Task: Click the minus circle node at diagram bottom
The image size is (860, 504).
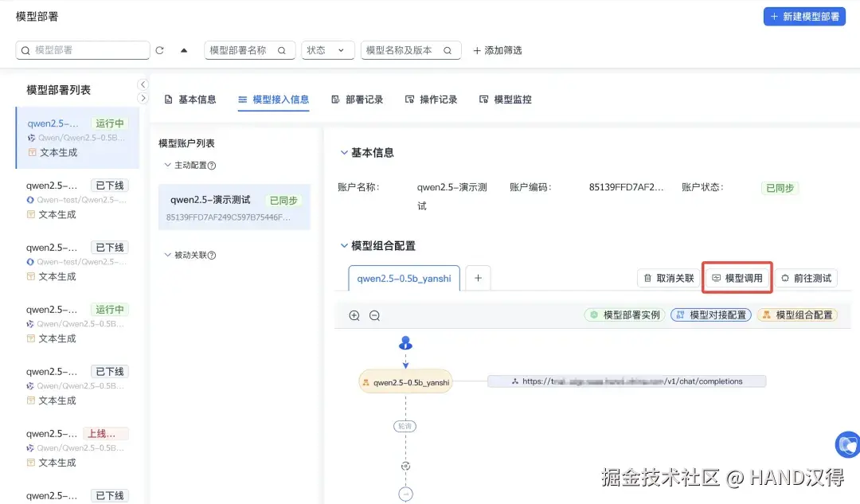Action: (x=405, y=494)
